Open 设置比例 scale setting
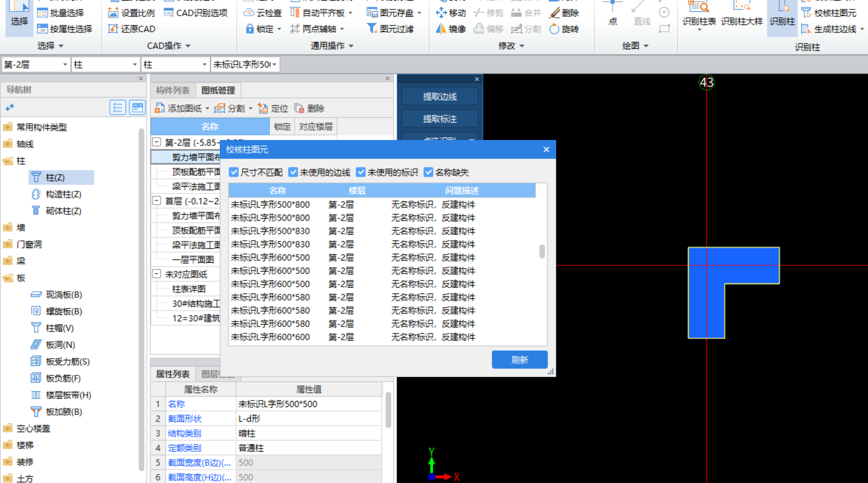This screenshot has height=483, width=868. [x=131, y=12]
